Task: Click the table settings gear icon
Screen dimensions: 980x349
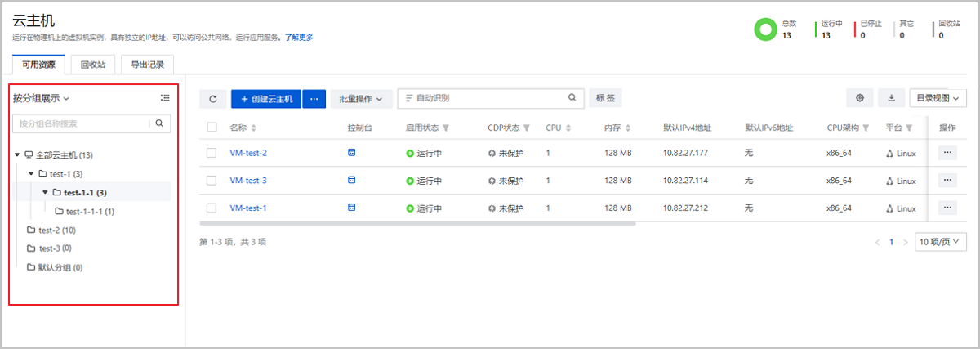Action: 860,98
